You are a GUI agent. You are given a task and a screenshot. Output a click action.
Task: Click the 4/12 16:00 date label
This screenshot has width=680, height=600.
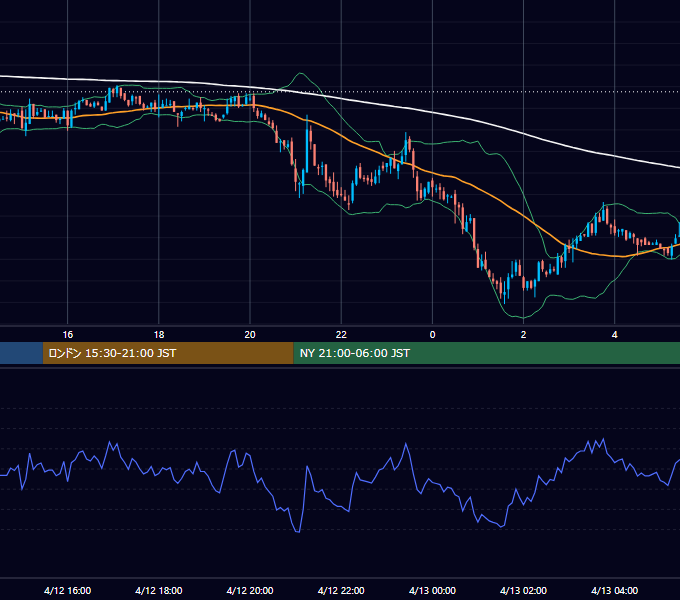point(68,590)
